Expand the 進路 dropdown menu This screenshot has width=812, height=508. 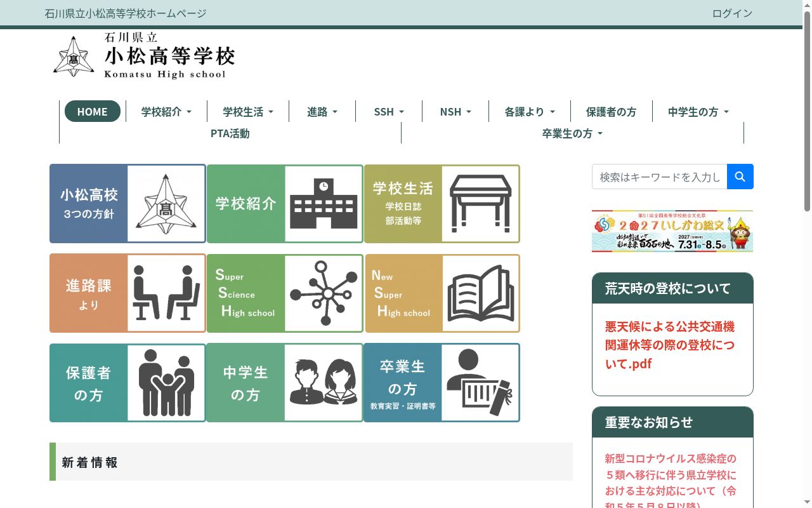pos(322,111)
